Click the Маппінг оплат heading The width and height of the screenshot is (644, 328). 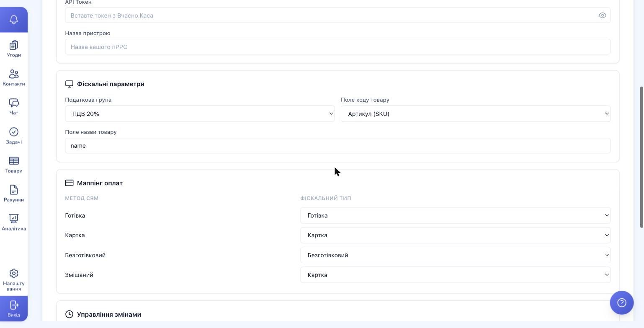click(100, 183)
